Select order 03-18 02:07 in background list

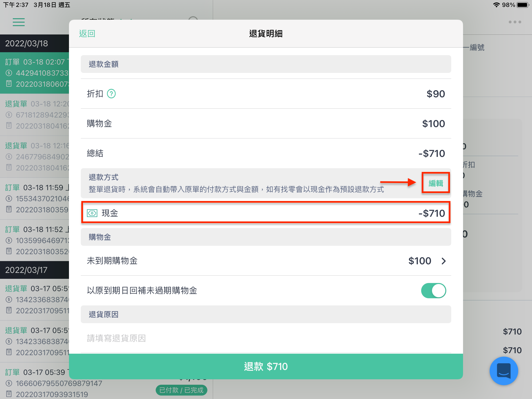[34, 73]
